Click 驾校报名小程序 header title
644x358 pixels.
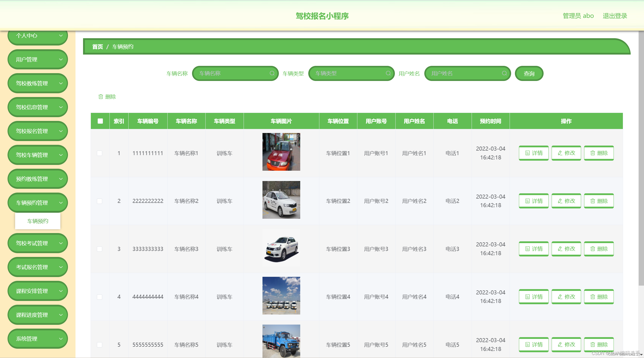[x=322, y=16]
